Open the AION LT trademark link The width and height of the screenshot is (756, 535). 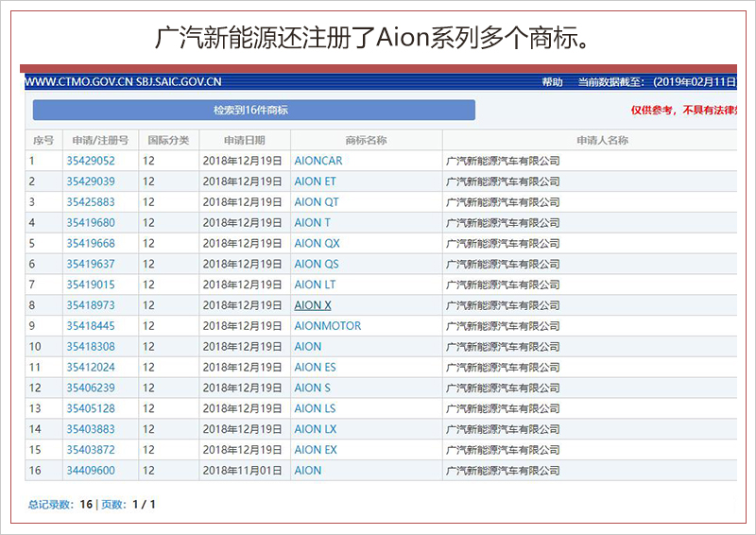[x=315, y=285]
